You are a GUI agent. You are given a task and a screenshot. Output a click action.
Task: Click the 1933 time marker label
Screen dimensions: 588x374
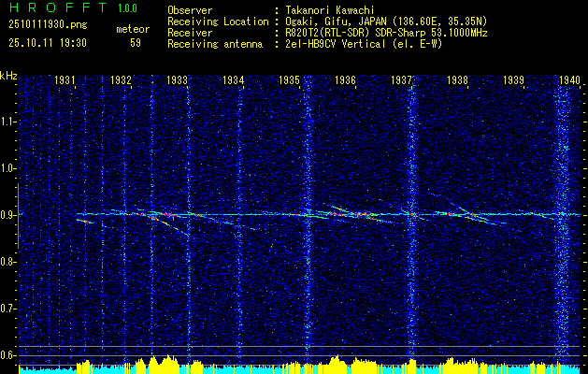[x=177, y=79]
